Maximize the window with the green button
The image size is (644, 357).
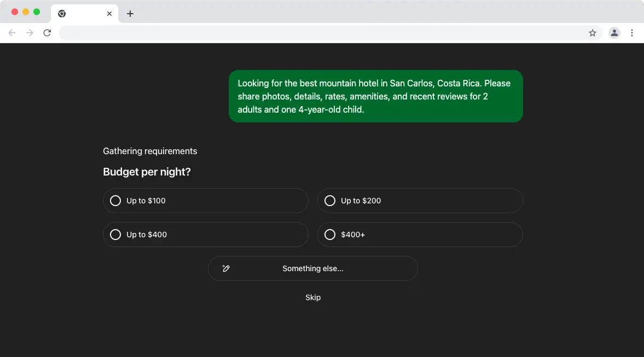[37, 12]
